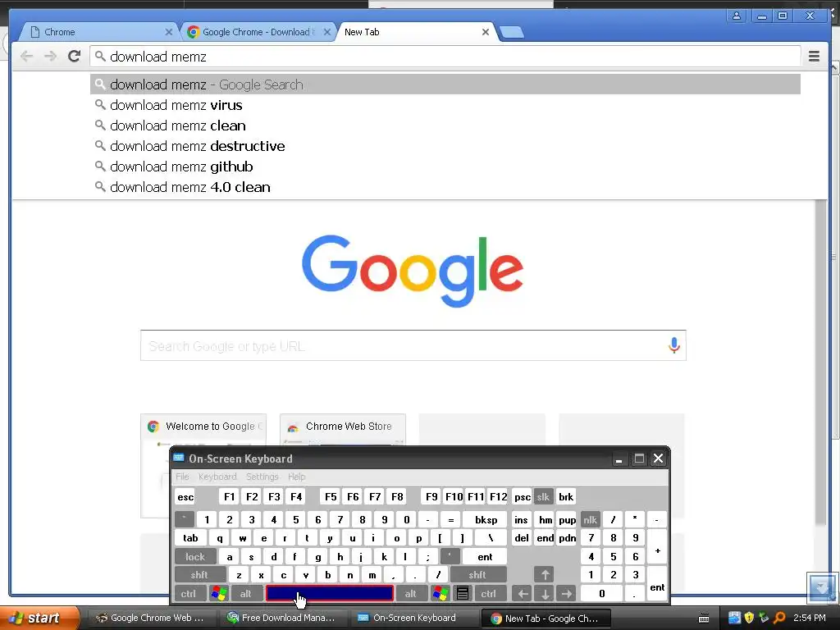Switch to the Chrome tab
Screen dimensions: 840x630
point(97,32)
